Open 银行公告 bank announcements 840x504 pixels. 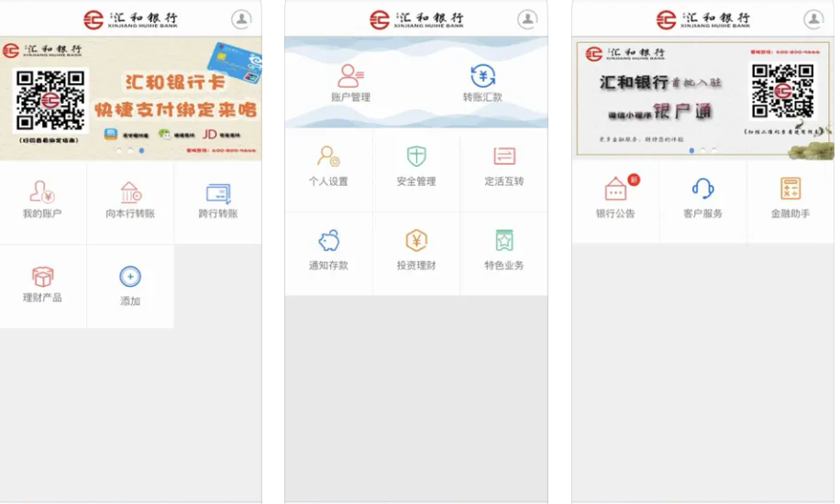[615, 198]
